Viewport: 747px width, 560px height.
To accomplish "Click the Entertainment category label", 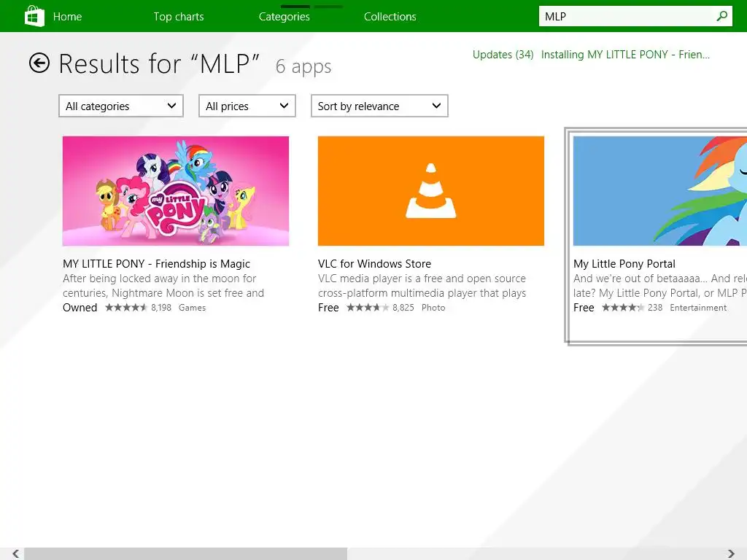I will pyautogui.click(x=698, y=308).
